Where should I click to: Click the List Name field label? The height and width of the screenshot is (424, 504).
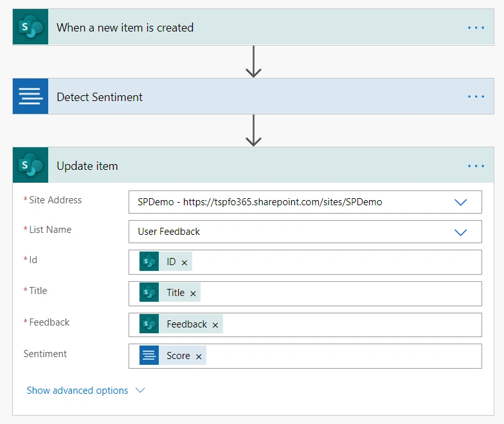[x=50, y=229]
